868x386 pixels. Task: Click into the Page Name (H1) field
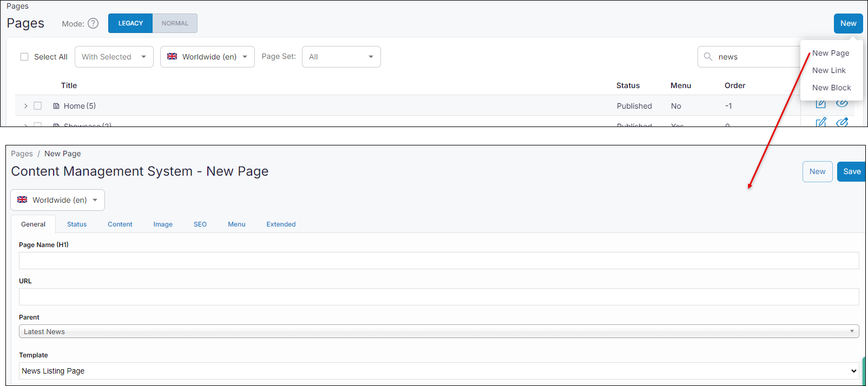[x=438, y=261]
